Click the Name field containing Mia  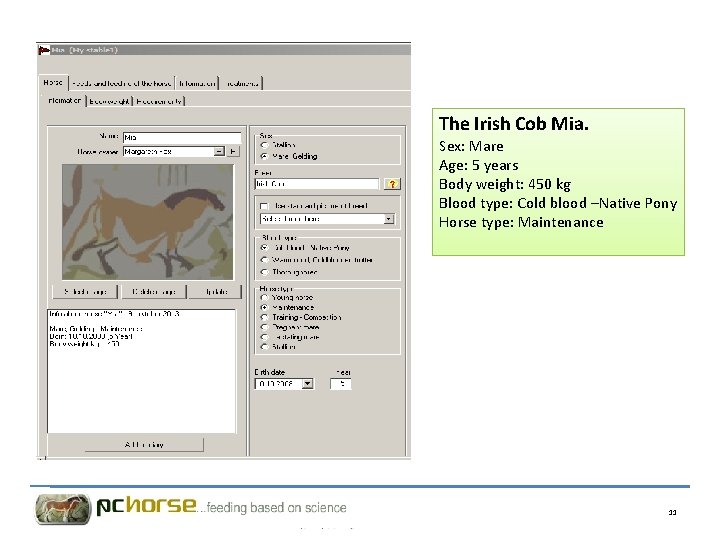182,137
